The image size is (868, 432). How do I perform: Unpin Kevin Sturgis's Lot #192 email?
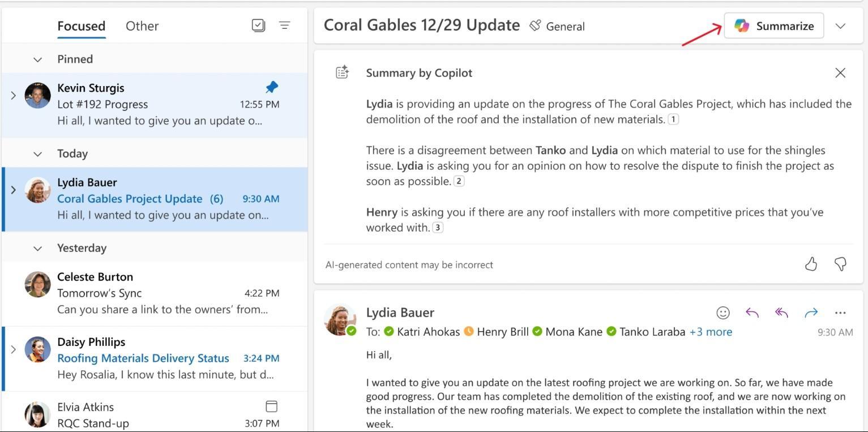(271, 87)
